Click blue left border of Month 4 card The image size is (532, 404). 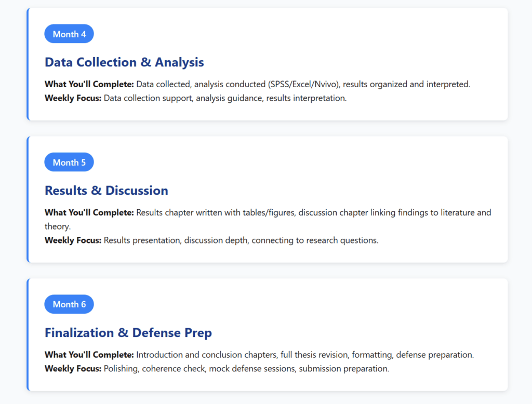click(x=28, y=64)
